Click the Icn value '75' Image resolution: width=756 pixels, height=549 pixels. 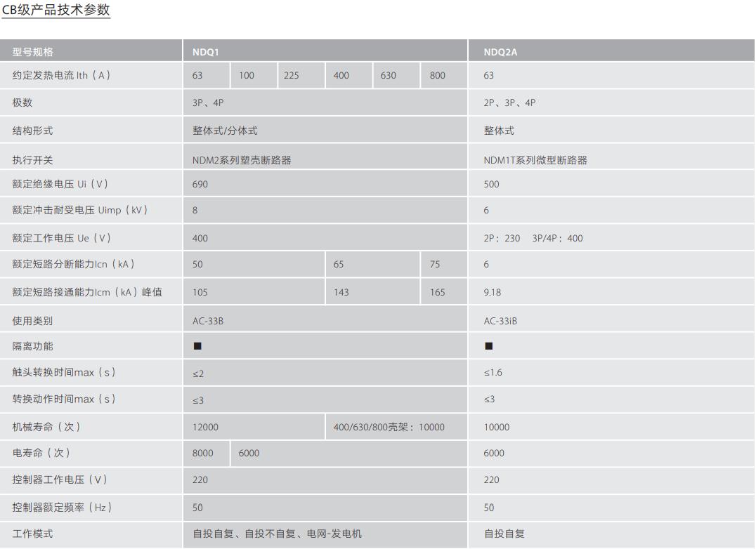[435, 264]
